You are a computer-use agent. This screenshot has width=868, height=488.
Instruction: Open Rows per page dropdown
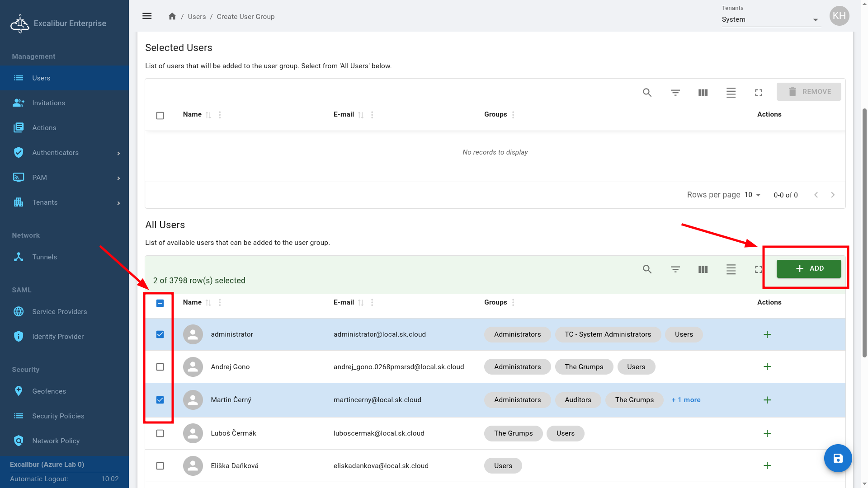point(752,195)
